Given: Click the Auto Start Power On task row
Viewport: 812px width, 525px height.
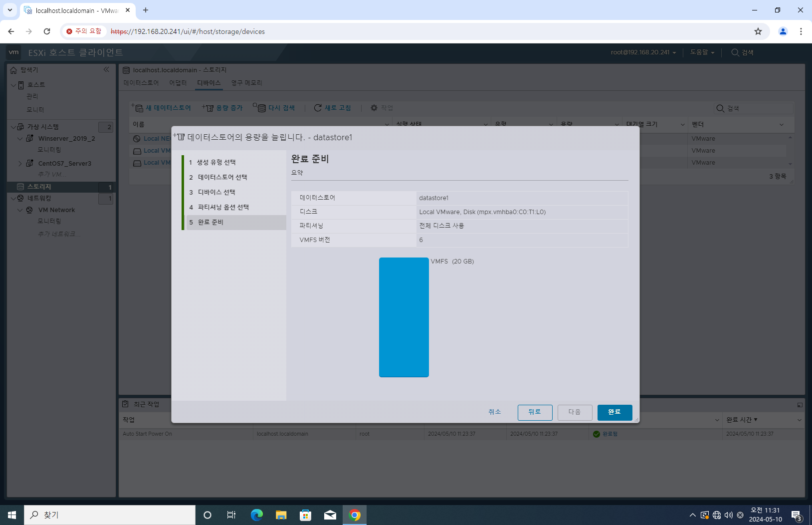Looking at the screenshot, I should coord(461,434).
